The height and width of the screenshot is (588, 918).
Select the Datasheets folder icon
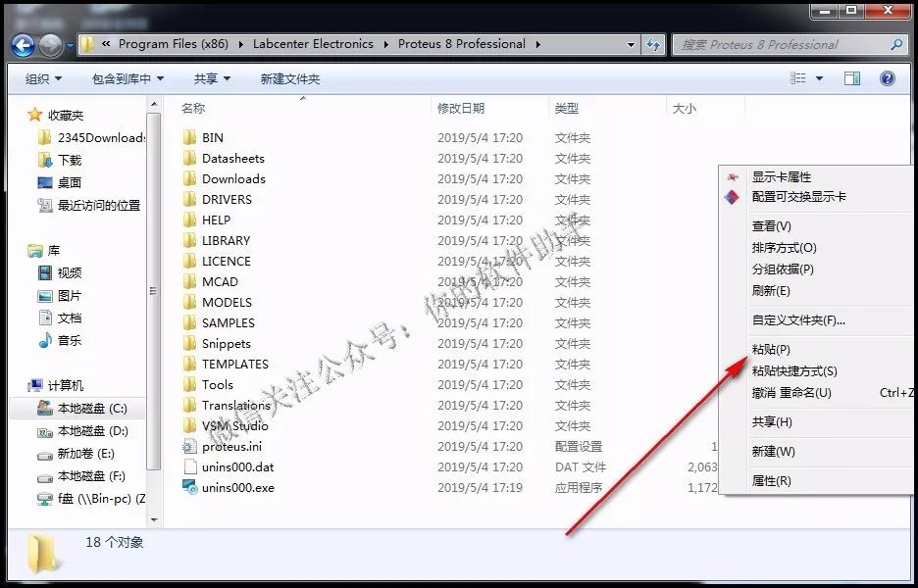(x=189, y=158)
